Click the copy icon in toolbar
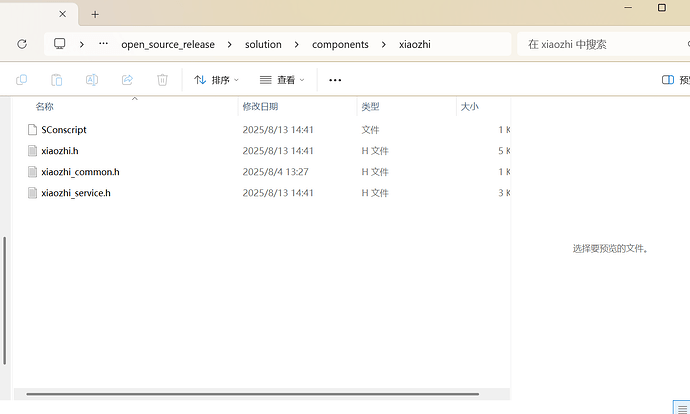Viewport: 690px width, 414px height. [22, 80]
